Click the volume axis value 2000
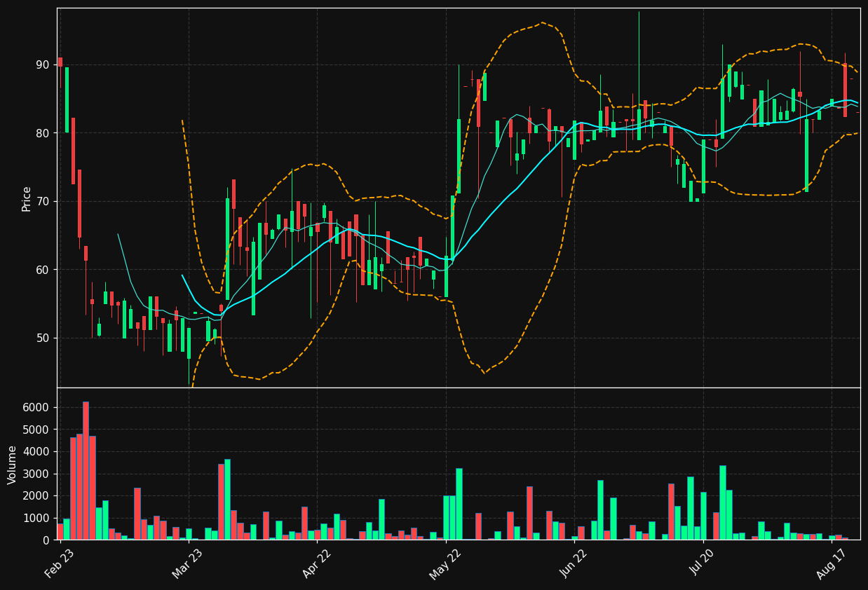 (x=36, y=496)
